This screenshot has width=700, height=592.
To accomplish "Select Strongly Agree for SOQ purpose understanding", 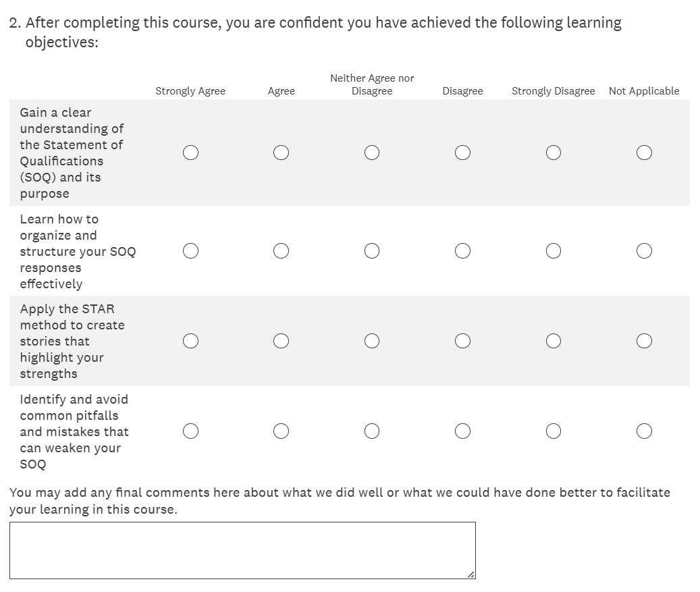I will [190, 153].
